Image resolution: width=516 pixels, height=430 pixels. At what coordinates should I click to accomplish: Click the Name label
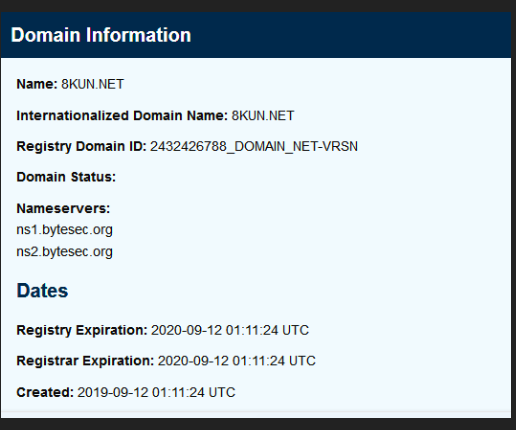[37, 84]
